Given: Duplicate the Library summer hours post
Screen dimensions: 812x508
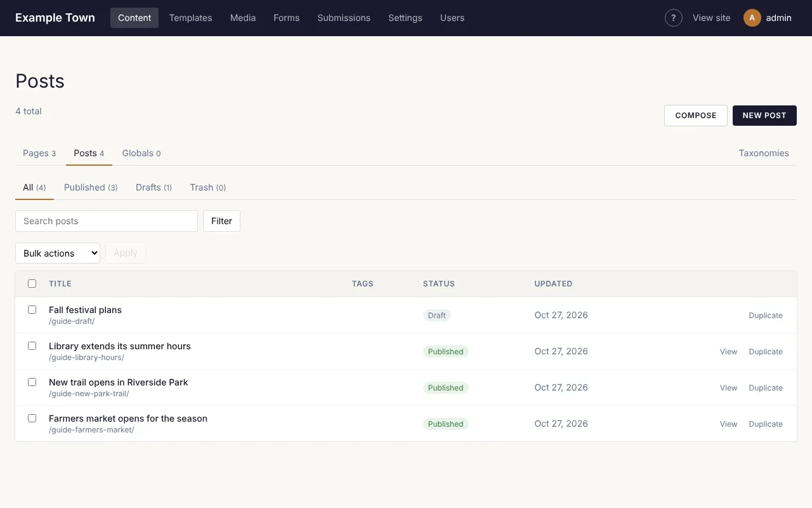Looking at the screenshot, I should tap(766, 352).
